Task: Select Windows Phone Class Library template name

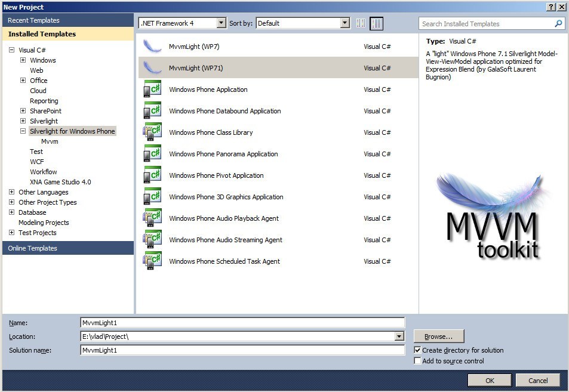Action: pos(211,132)
